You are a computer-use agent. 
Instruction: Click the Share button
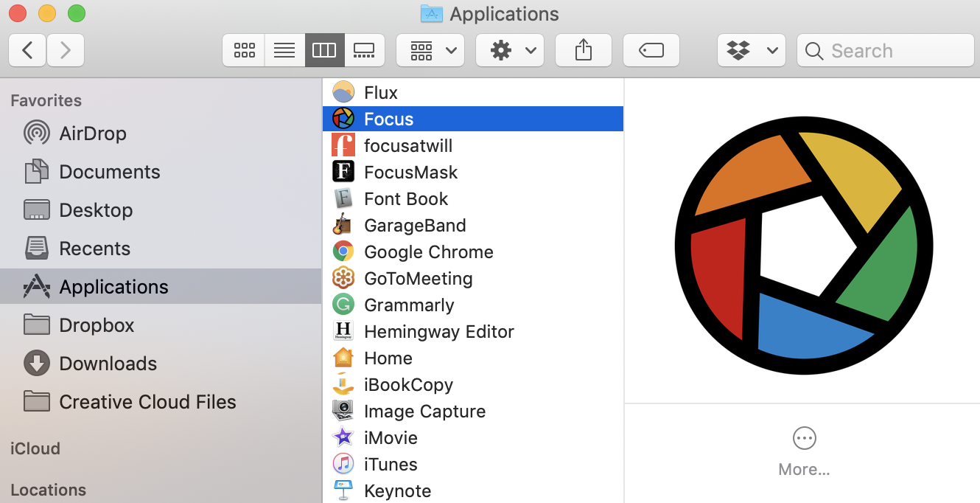[x=583, y=50]
